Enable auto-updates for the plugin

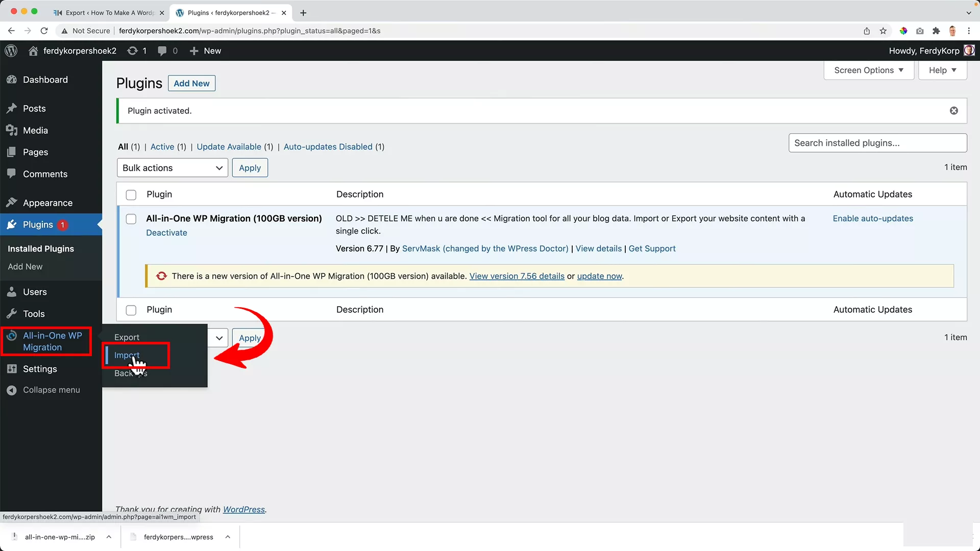click(873, 218)
